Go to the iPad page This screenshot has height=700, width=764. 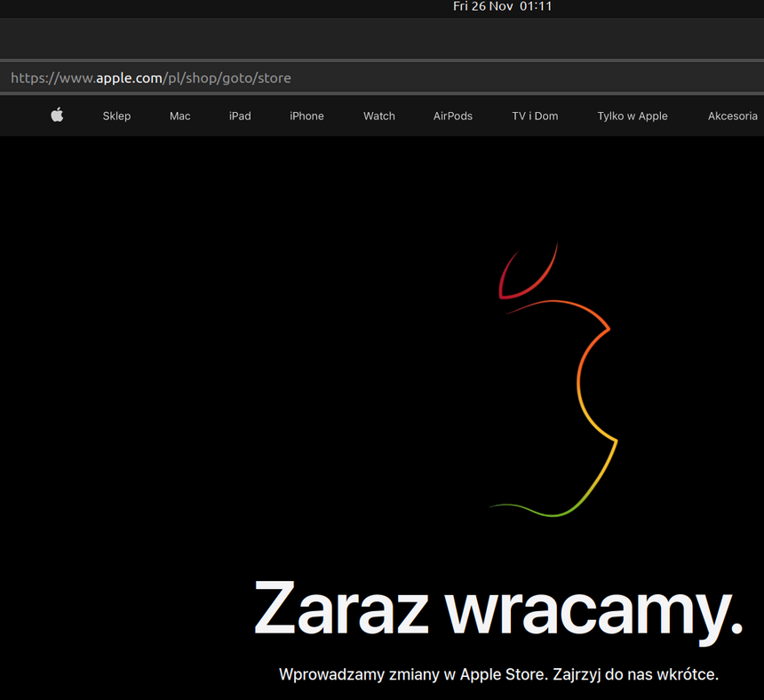coord(240,116)
